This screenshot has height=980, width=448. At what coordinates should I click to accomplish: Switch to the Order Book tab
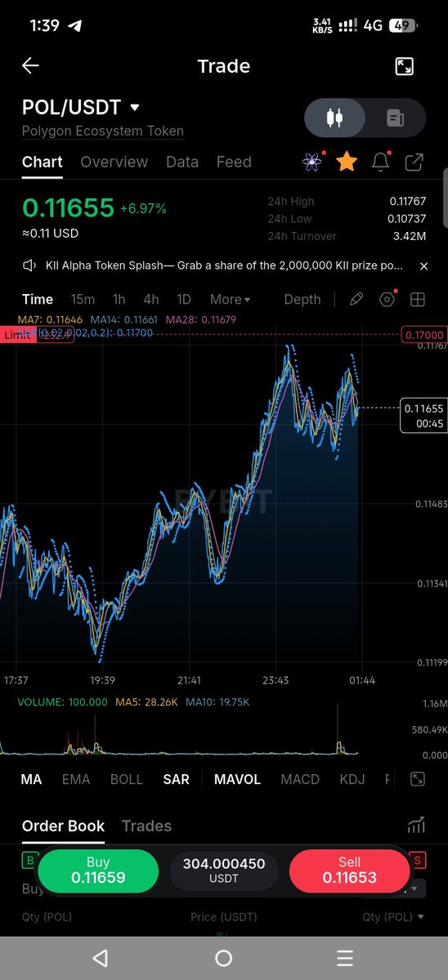click(63, 826)
